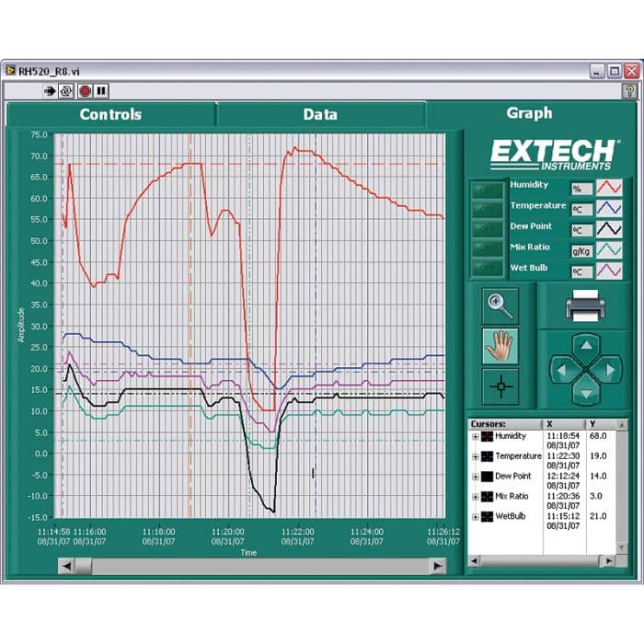Image resolution: width=644 pixels, height=644 pixels.
Task: Click the Temperature cursor color icon
Action: (487, 456)
